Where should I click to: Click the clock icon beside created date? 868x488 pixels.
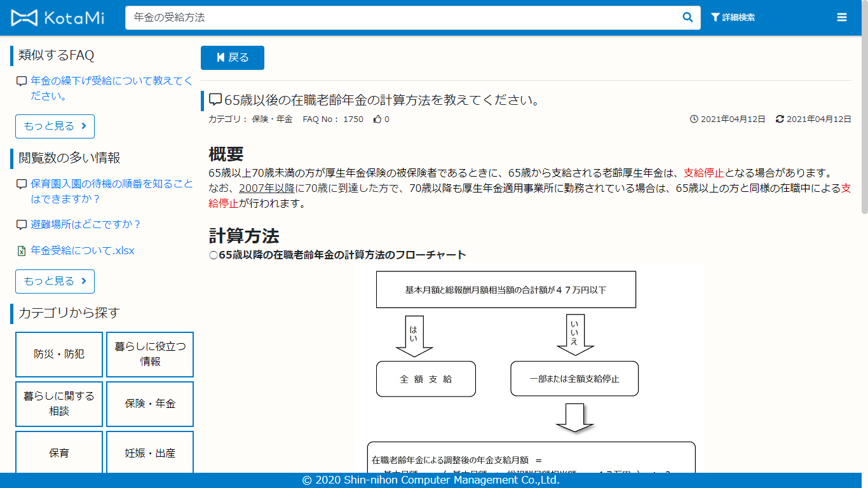click(x=694, y=119)
